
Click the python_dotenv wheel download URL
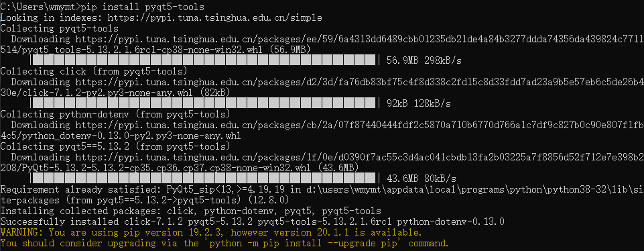pyautogui.click(x=322, y=130)
